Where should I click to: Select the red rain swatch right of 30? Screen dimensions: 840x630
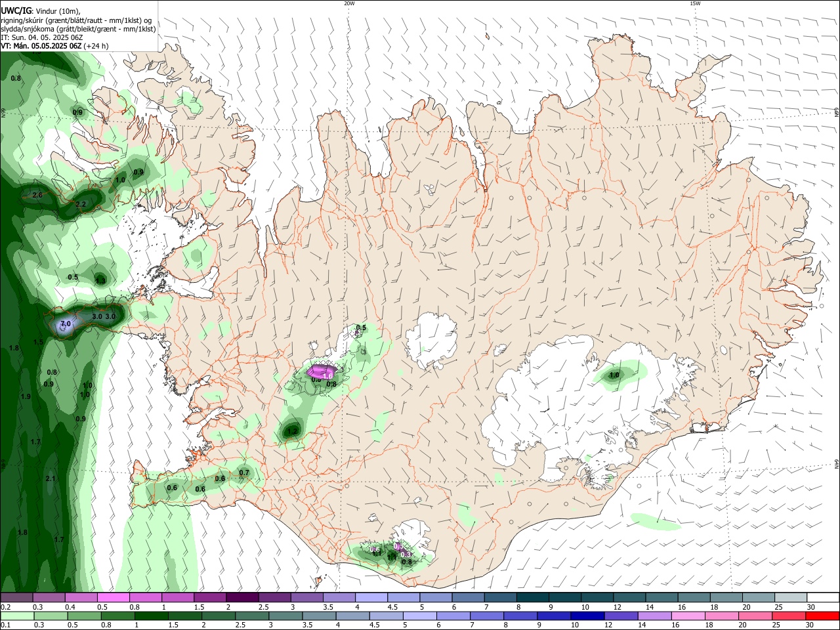(x=822, y=616)
